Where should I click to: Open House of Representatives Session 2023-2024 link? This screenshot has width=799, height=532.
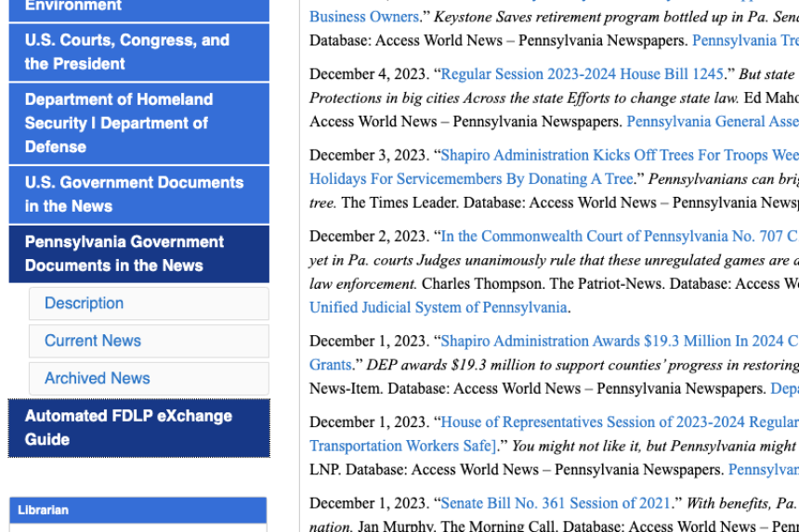619,422
